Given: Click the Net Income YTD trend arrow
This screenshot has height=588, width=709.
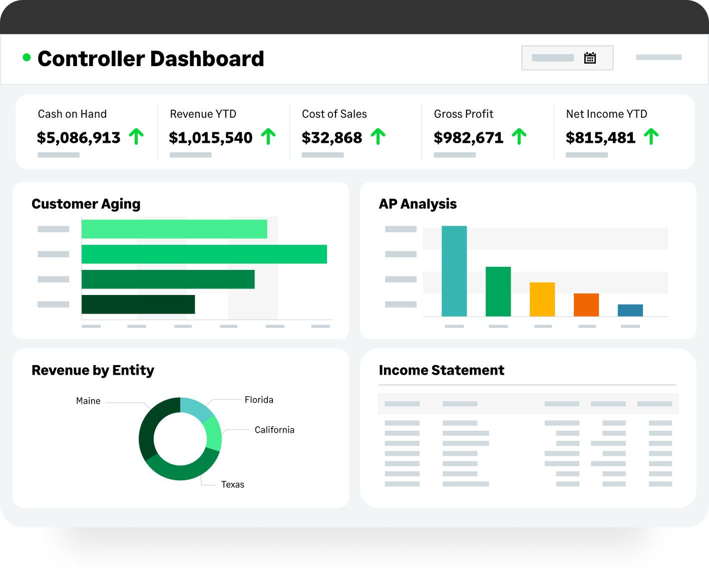Looking at the screenshot, I should [651, 136].
